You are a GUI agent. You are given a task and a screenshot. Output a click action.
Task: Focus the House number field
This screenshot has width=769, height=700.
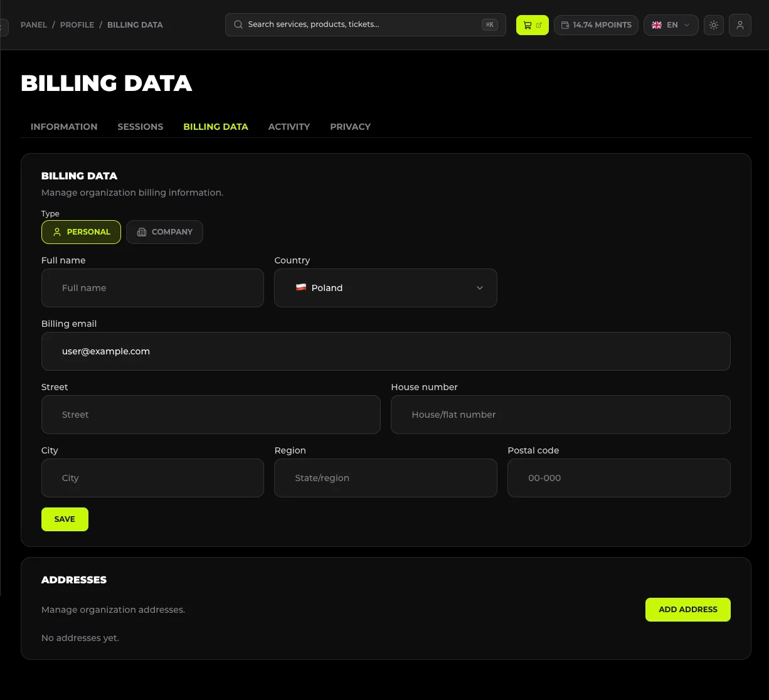[x=561, y=415]
